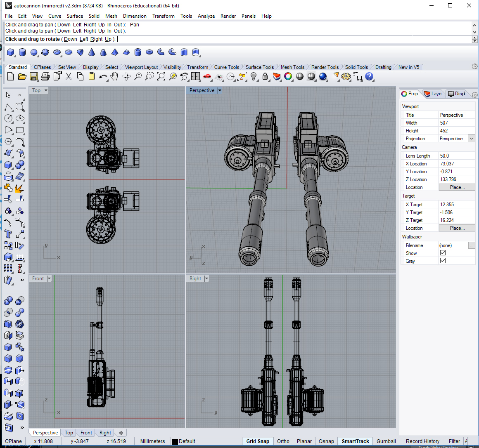Toggle Osnap in the status bar
Image resolution: width=479 pixels, height=448 pixels.
[326, 441]
